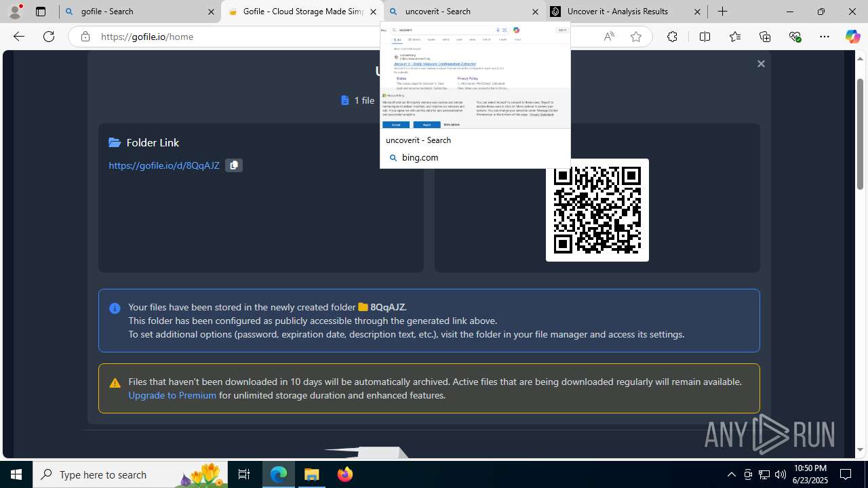The width and height of the screenshot is (868, 488).
Task: Open a new browser tab
Action: pos(723,12)
